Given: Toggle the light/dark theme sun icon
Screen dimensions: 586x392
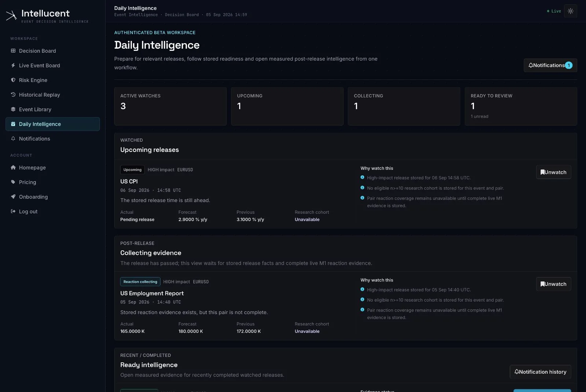Looking at the screenshot, I should point(571,11).
